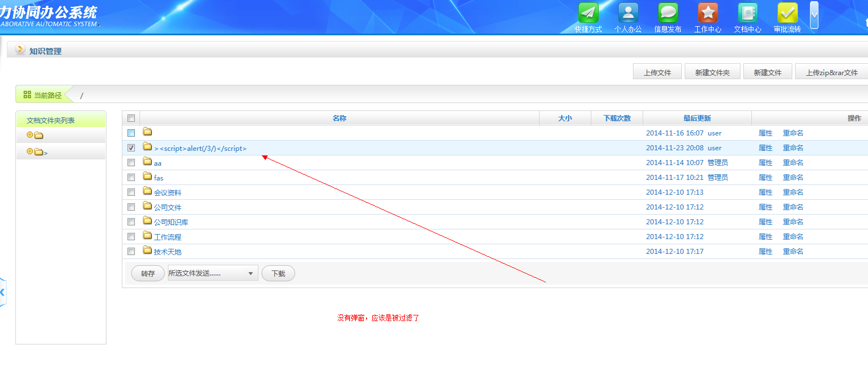Click folder icon of 技术天地 row
Viewport: 868px width, 390px height.
[x=147, y=251]
